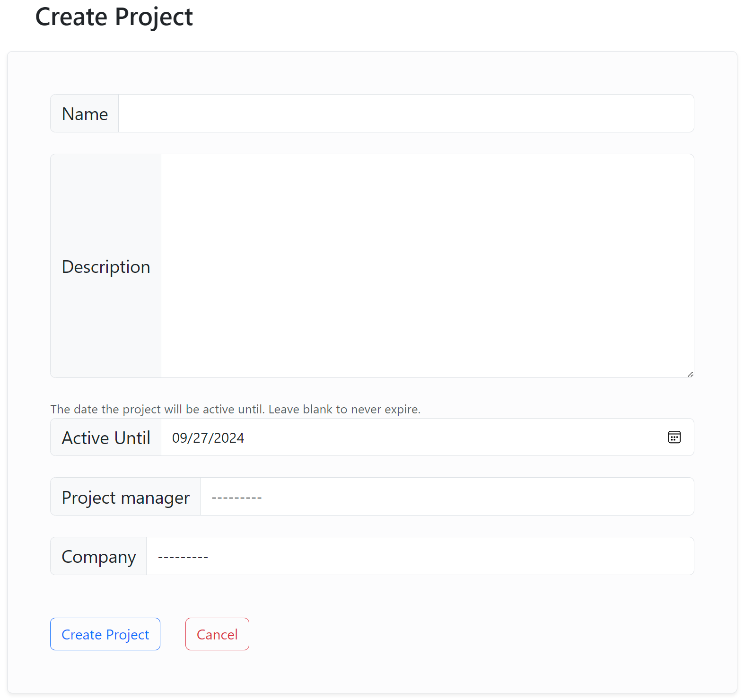Click the Active Until label
Image resolution: width=744 pixels, height=700 pixels.
click(106, 438)
